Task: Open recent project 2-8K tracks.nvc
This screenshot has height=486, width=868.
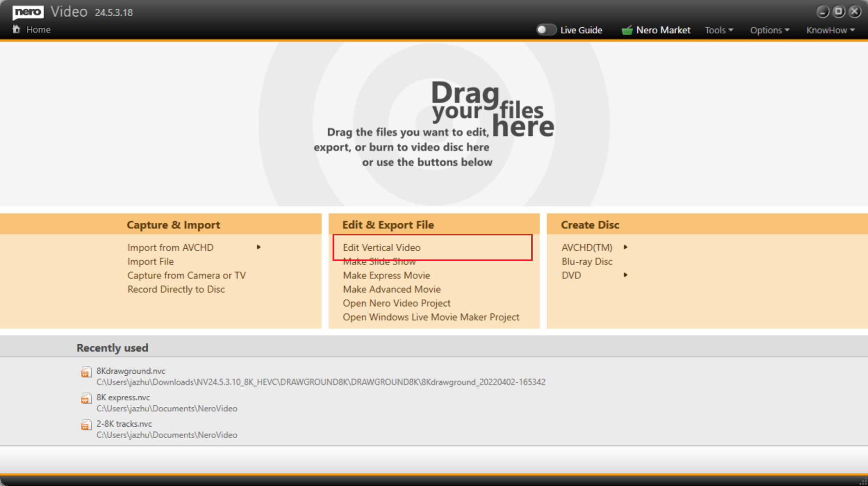Action: pos(124,424)
